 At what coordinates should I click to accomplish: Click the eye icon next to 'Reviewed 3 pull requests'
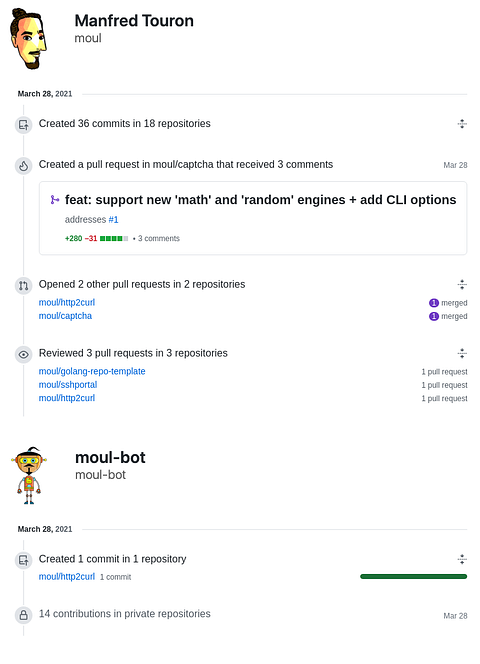coord(24,354)
